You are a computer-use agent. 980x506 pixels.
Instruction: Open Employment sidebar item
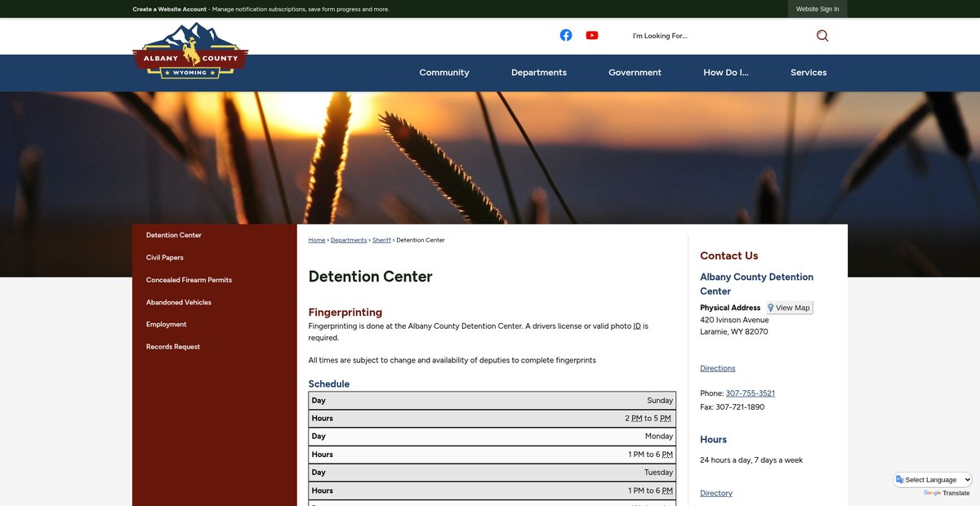coord(167,325)
